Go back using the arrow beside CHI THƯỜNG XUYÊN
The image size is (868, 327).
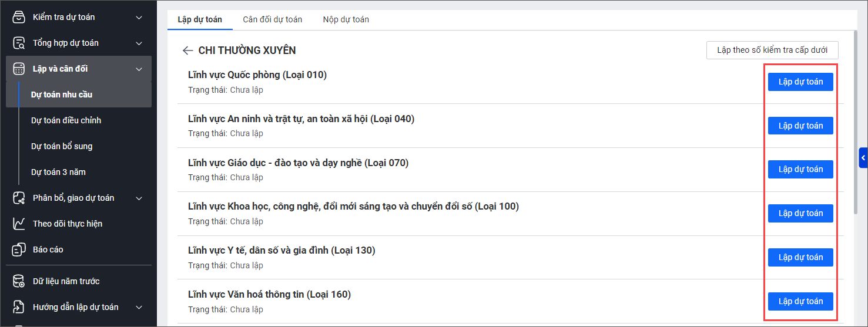188,50
